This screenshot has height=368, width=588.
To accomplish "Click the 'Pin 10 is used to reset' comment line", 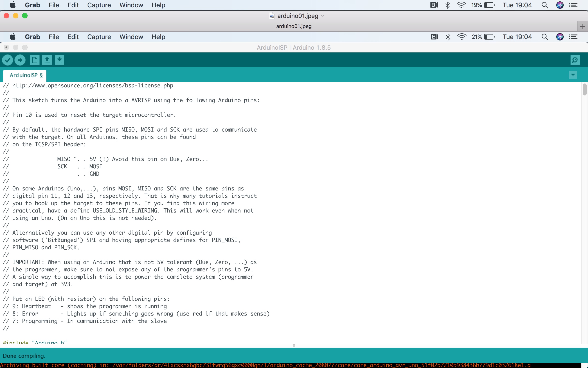I will (89, 115).
